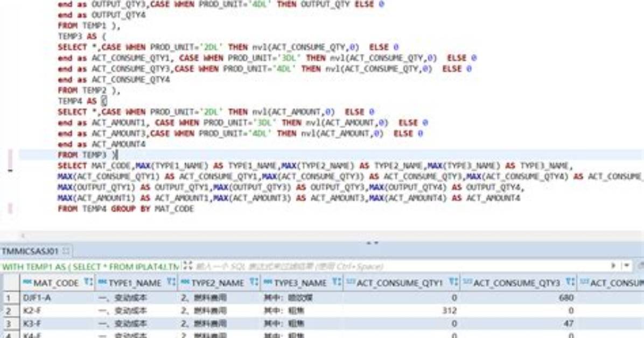The width and height of the screenshot is (644, 338).
Task: Open sort/filter menu for ACT_CONSUME_QTY1 column
Action: coord(453,282)
